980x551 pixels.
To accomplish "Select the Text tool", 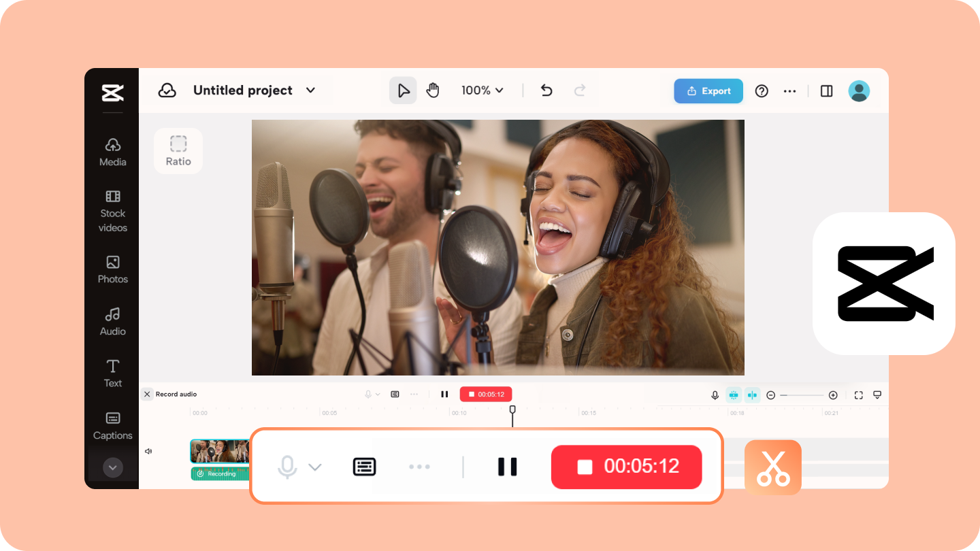I will pos(112,373).
